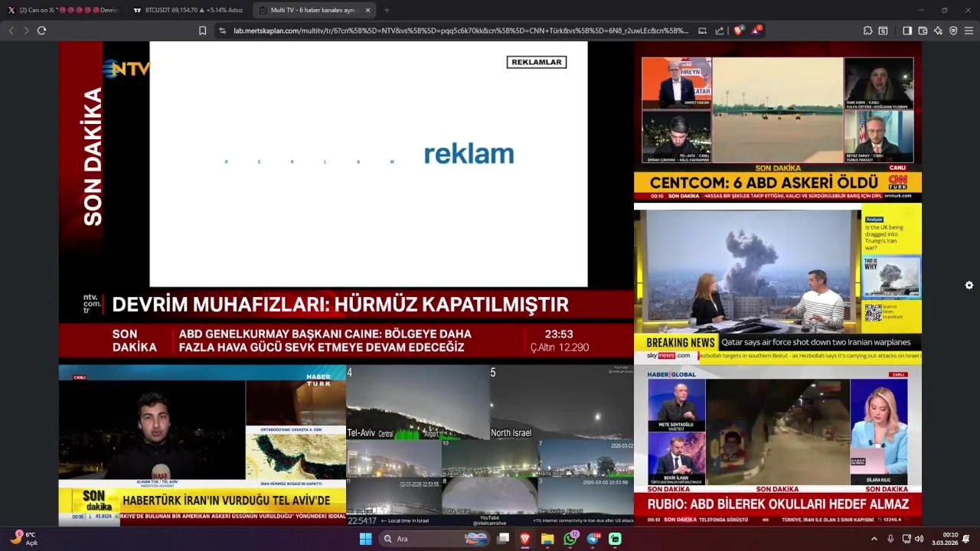Click the RUBIO: ABD BİLEREK OKULLARI headline
The width and height of the screenshot is (980, 551).
(778, 504)
